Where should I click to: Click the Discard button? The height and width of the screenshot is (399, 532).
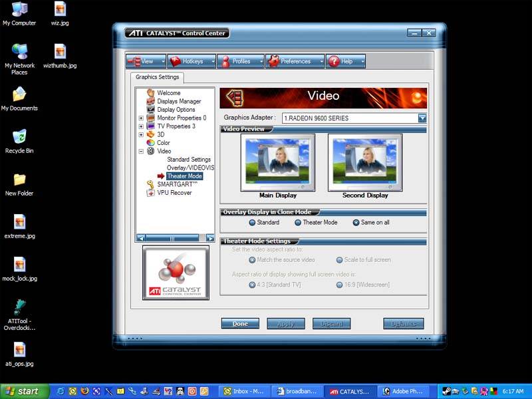click(331, 324)
